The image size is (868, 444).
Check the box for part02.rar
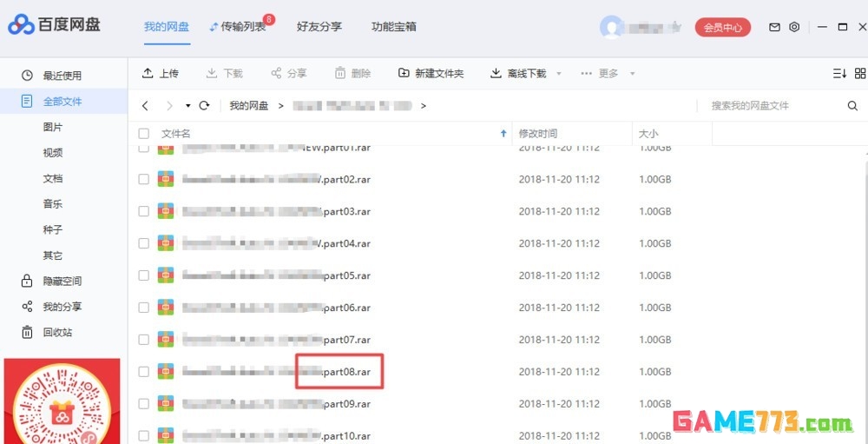[x=144, y=179]
